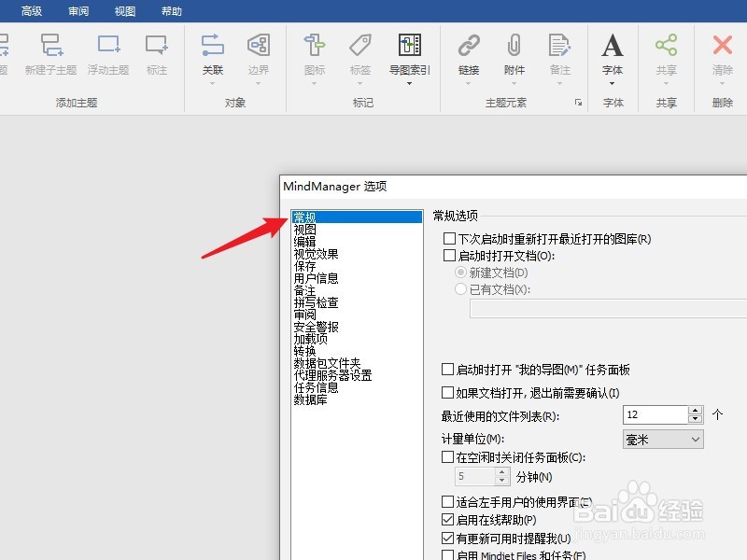Expand the 共享 dropdown arrow

666,83
